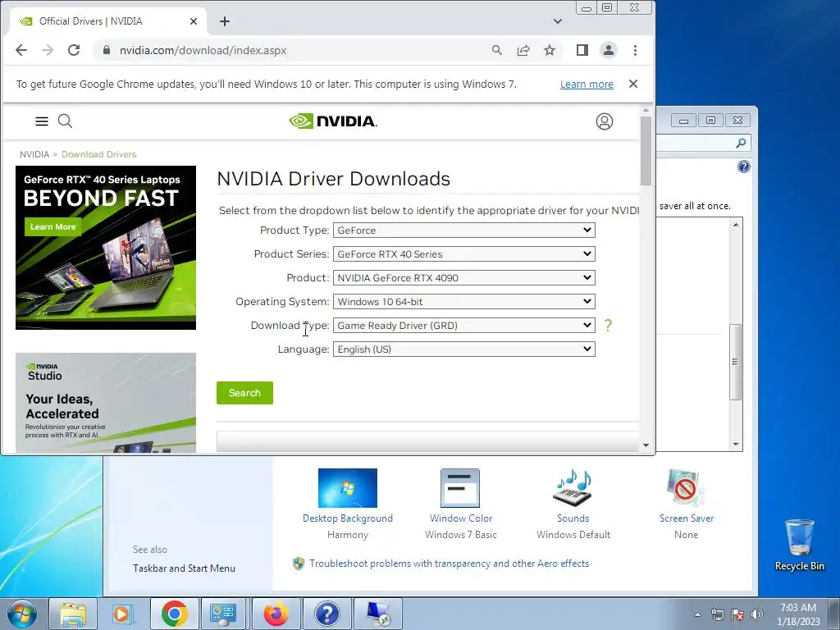Screen dimensions: 840x630
Task: Show hidden system tray icons arrow
Action: coord(697,614)
